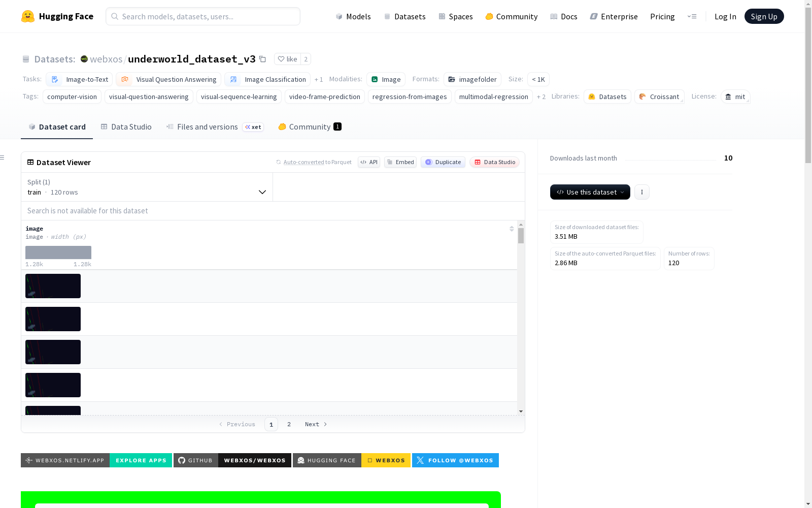Open Models in the top navigation
The width and height of the screenshot is (812, 508).
point(353,16)
